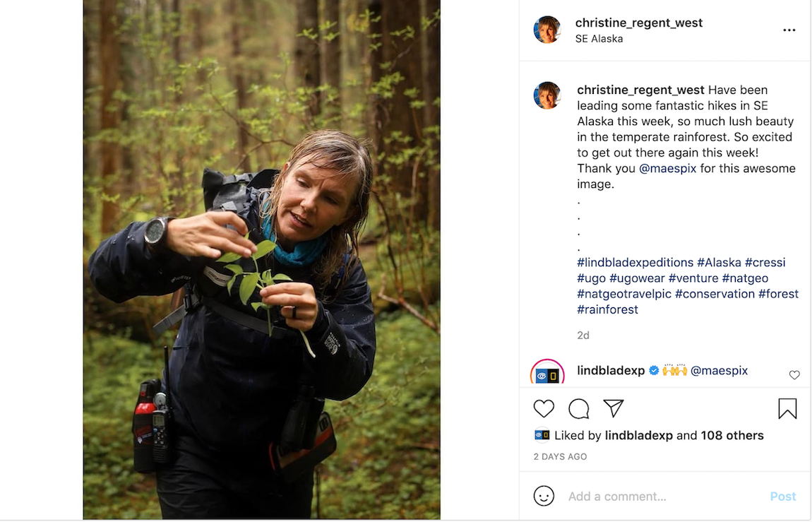Show the 108 others who liked
The width and height of the screenshot is (812, 522).
tap(732, 435)
